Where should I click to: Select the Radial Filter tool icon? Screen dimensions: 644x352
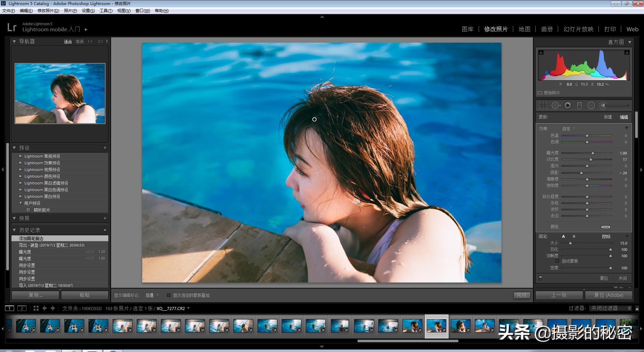(x=591, y=105)
